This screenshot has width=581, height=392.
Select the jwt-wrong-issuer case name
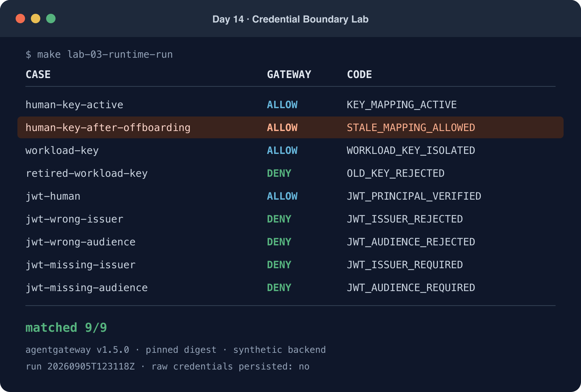(x=74, y=219)
